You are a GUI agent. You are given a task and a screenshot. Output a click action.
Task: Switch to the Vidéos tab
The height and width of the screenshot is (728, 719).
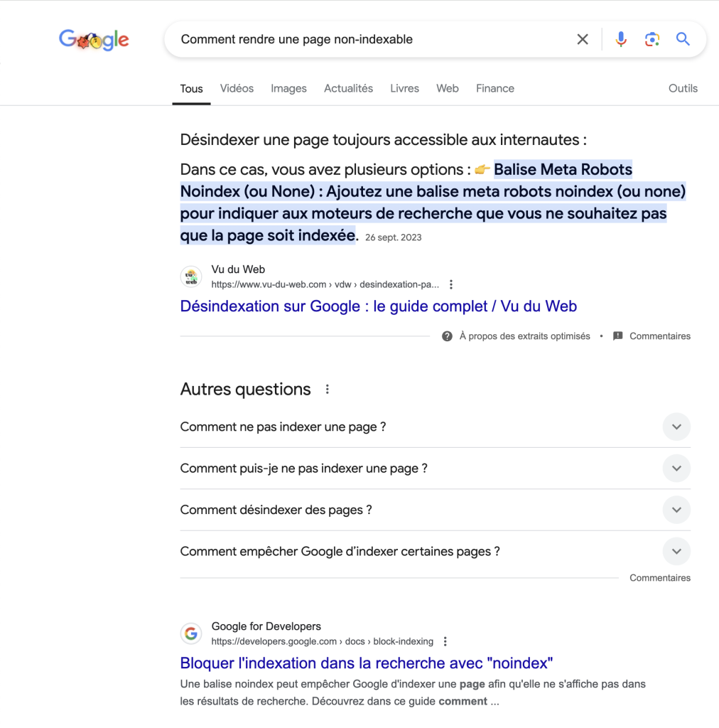[x=237, y=88]
